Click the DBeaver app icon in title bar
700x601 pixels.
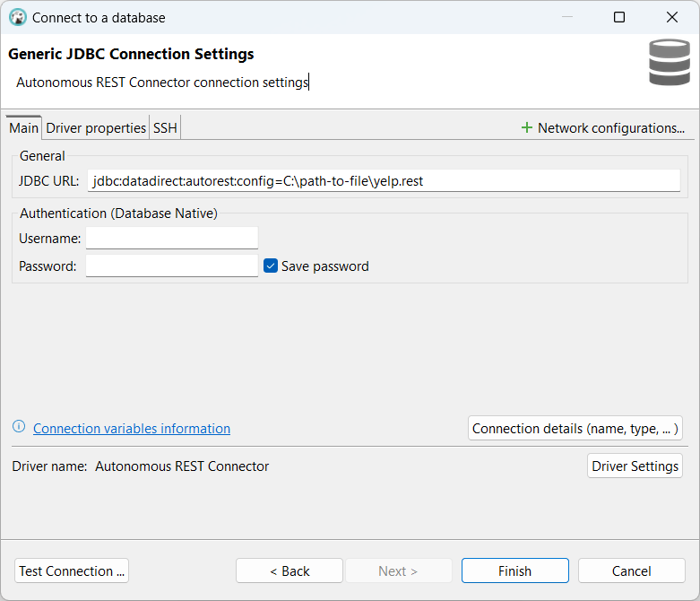click(x=18, y=17)
